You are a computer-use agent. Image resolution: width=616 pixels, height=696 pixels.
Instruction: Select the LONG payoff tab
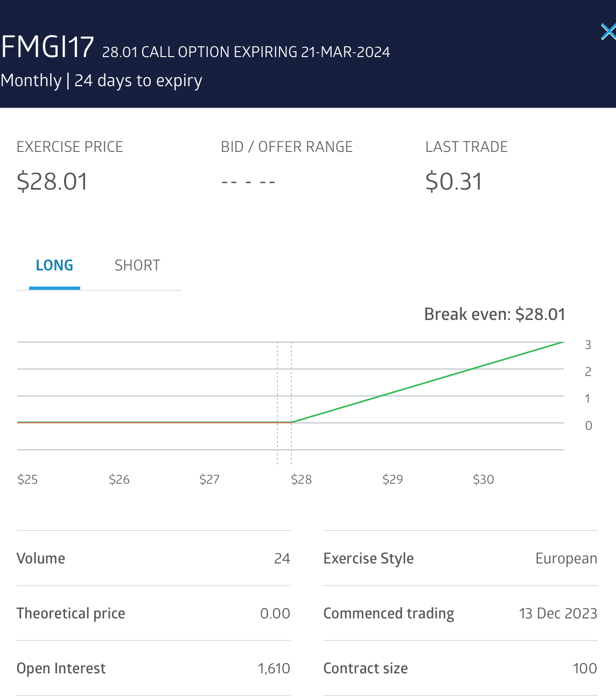54,266
